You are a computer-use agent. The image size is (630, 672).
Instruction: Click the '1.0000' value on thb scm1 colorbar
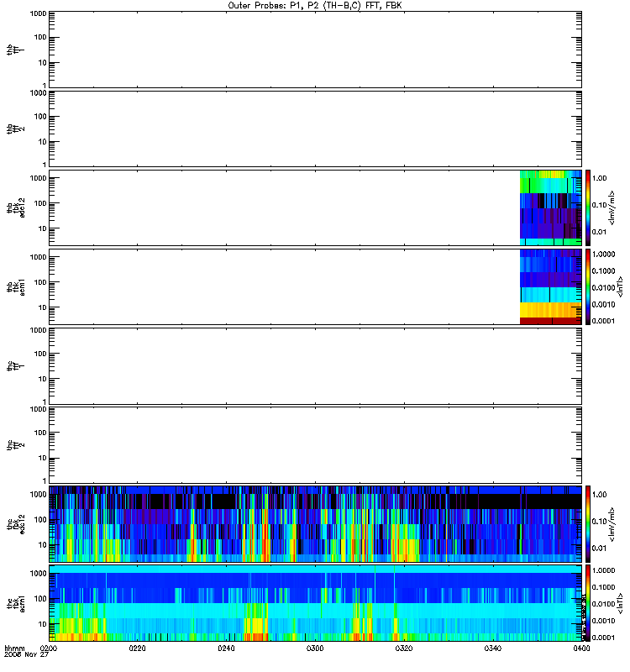tap(603, 255)
